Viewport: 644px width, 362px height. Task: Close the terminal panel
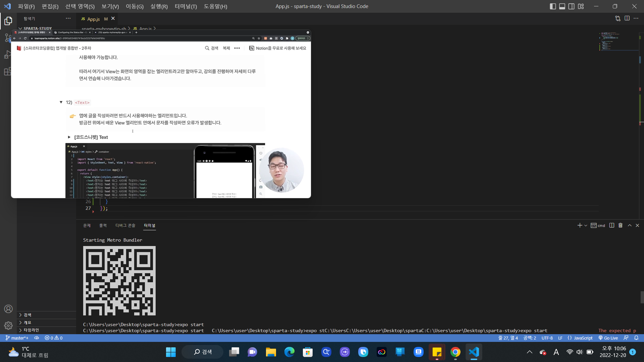637,225
